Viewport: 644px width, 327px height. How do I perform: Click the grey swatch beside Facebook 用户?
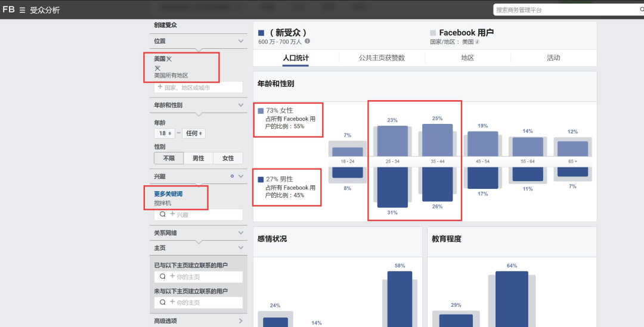[433, 33]
